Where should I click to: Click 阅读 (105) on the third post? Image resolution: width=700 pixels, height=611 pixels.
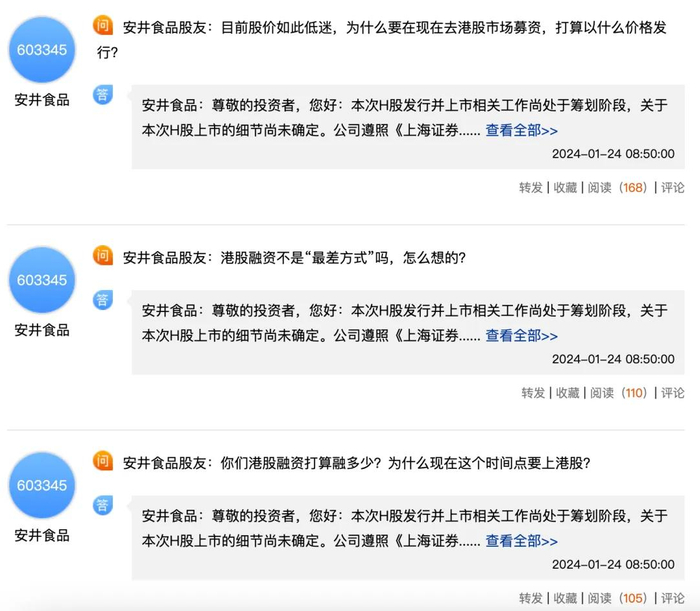click(617, 598)
